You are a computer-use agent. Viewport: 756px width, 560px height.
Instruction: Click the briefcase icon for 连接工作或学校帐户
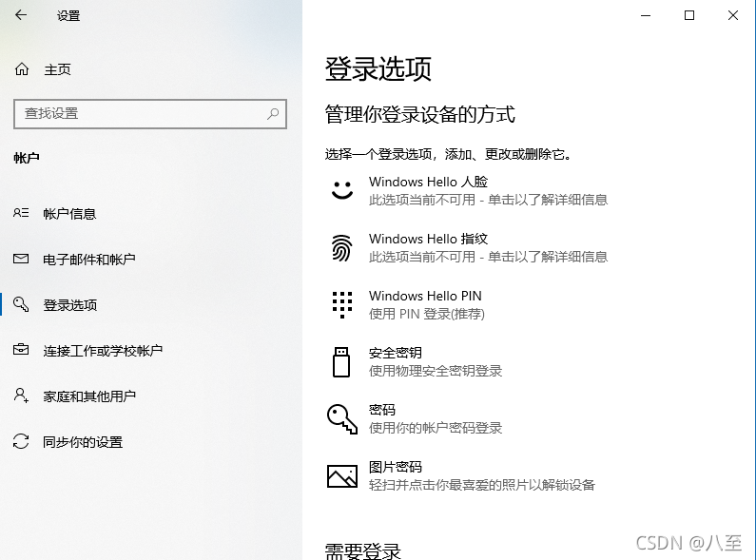tap(21, 349)
